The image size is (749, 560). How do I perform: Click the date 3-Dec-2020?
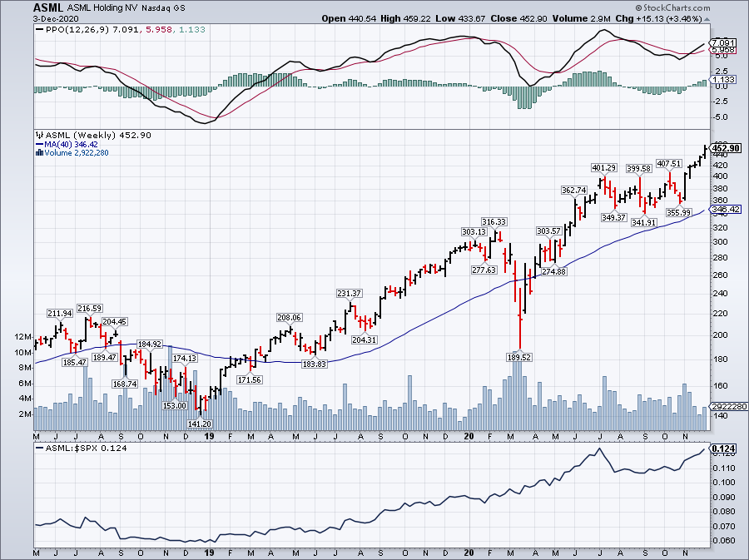(56, 18)
